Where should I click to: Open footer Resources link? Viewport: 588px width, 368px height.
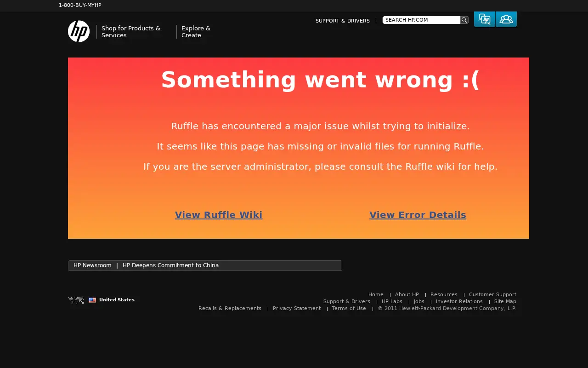(x=444, y=294)
